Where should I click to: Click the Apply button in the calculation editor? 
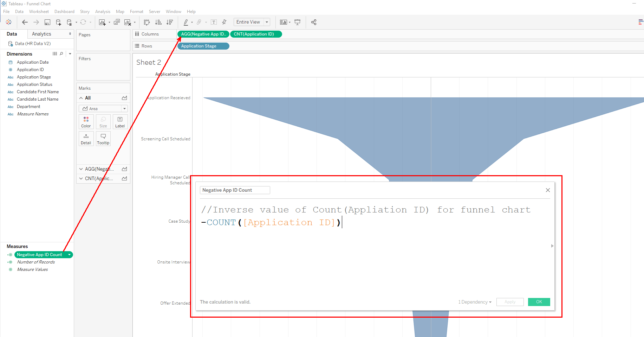510,302
